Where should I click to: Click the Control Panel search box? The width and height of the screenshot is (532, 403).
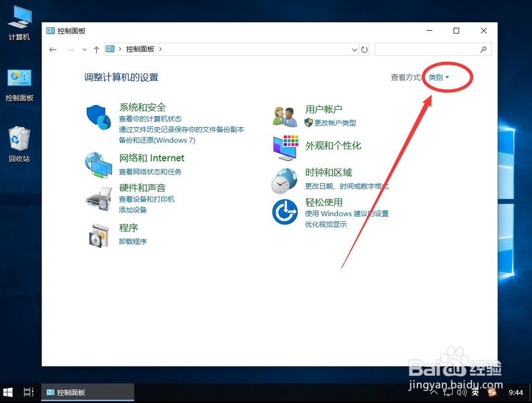tap(433, 50)
